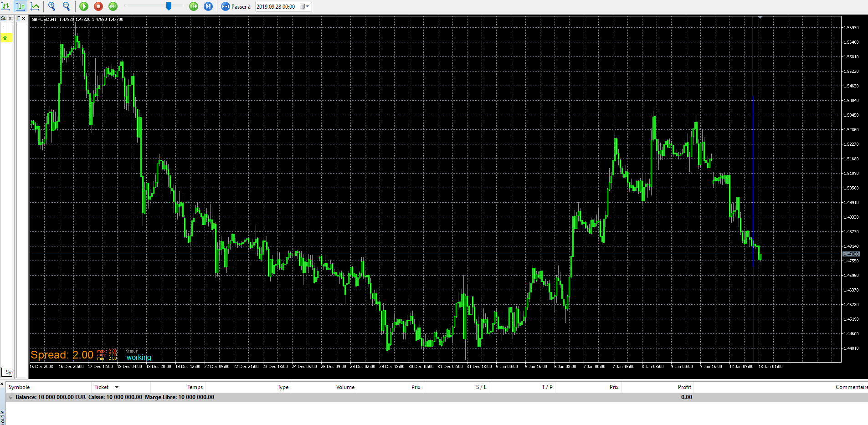
Task: Close the 'F' side panel
Action: tap(24, 19)
